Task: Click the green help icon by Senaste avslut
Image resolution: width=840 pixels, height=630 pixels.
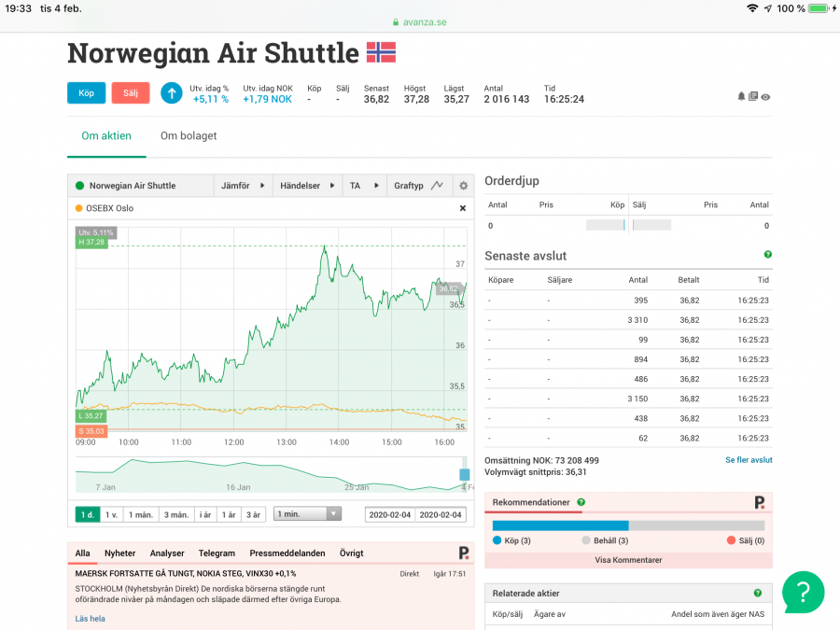Action: tap(767, 255)
